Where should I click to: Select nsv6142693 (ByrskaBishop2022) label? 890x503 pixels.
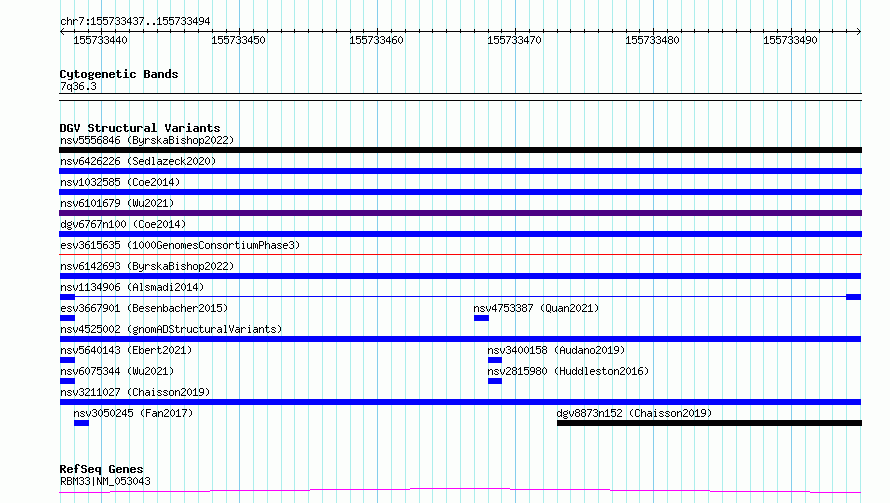pos(147,266)
